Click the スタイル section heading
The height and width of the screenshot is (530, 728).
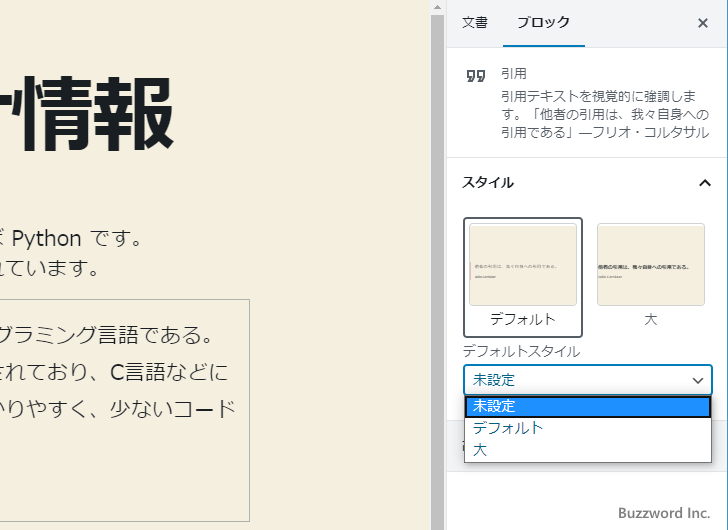tap(488, 183)
